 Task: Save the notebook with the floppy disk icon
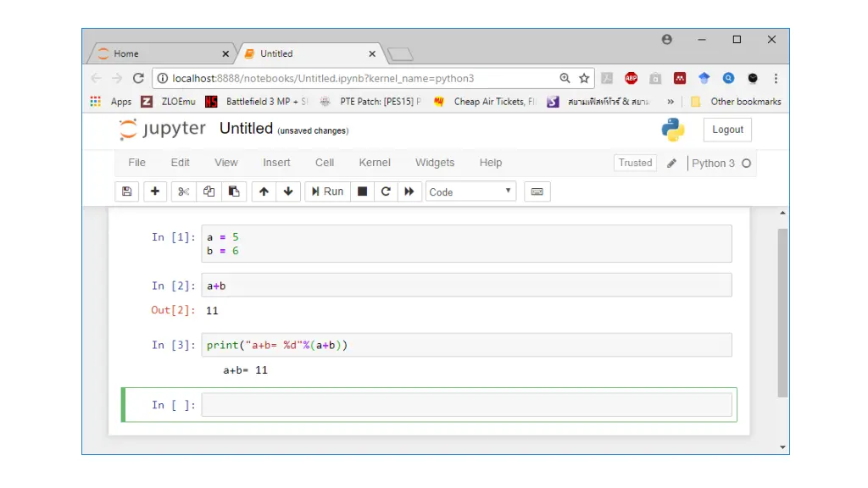[127, 191]
